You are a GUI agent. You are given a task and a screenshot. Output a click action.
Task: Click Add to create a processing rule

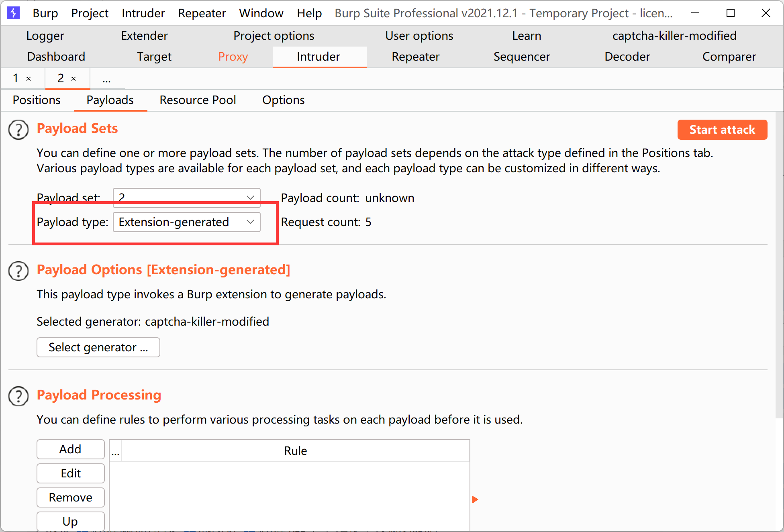70,449
